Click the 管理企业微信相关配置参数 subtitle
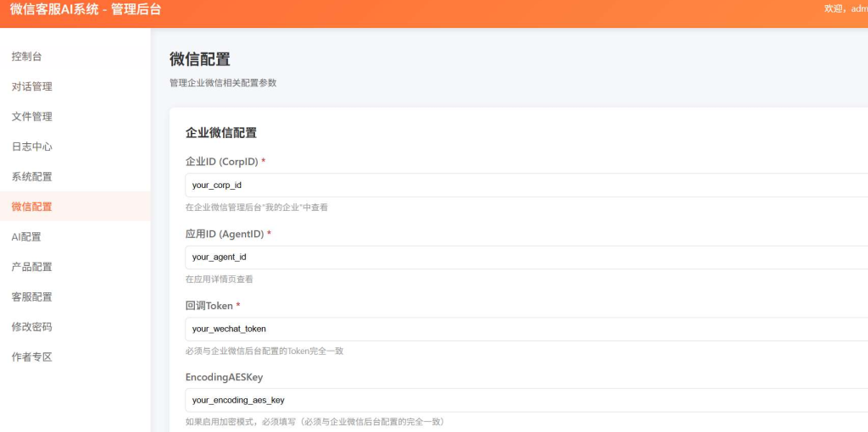 223,83
